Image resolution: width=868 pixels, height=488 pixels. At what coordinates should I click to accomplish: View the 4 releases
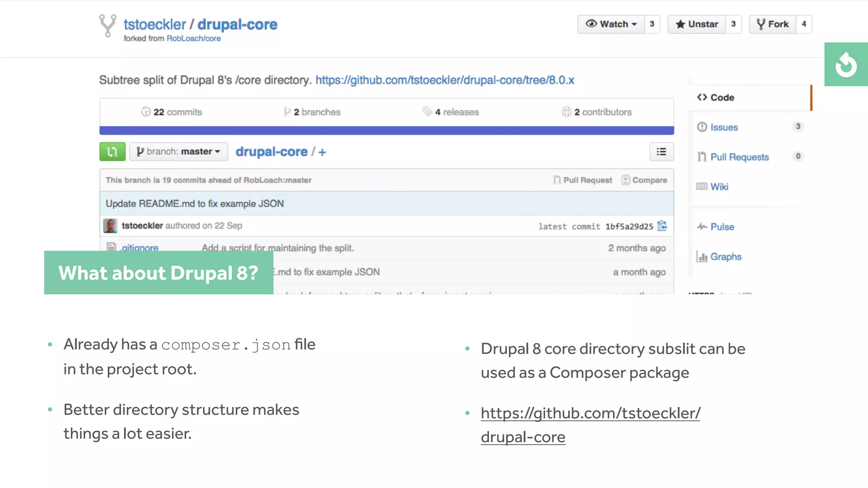(451, 112)
